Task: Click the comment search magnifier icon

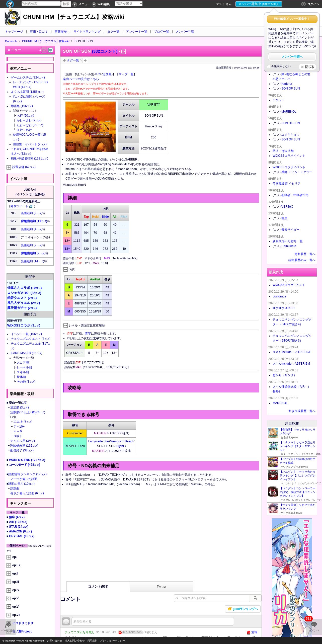Action: tap(255, 598)
